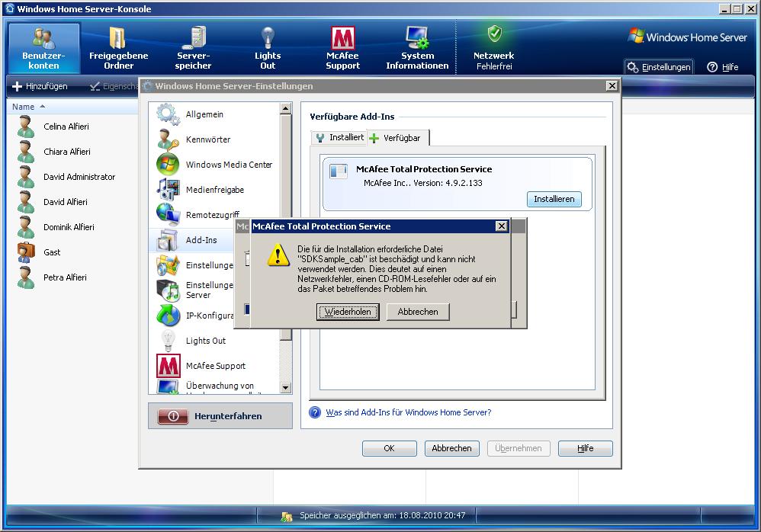Click the Medienfreigabe icon

pos(168,190)
